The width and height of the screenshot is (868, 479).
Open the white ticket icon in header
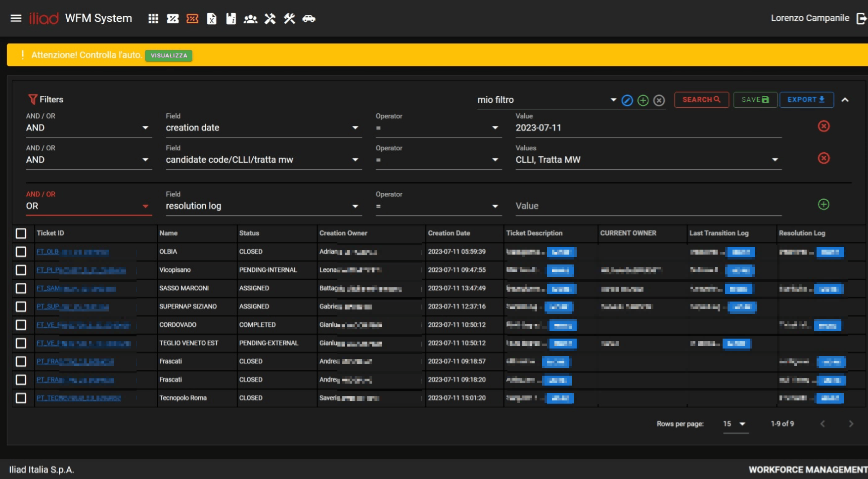[173, 19]
